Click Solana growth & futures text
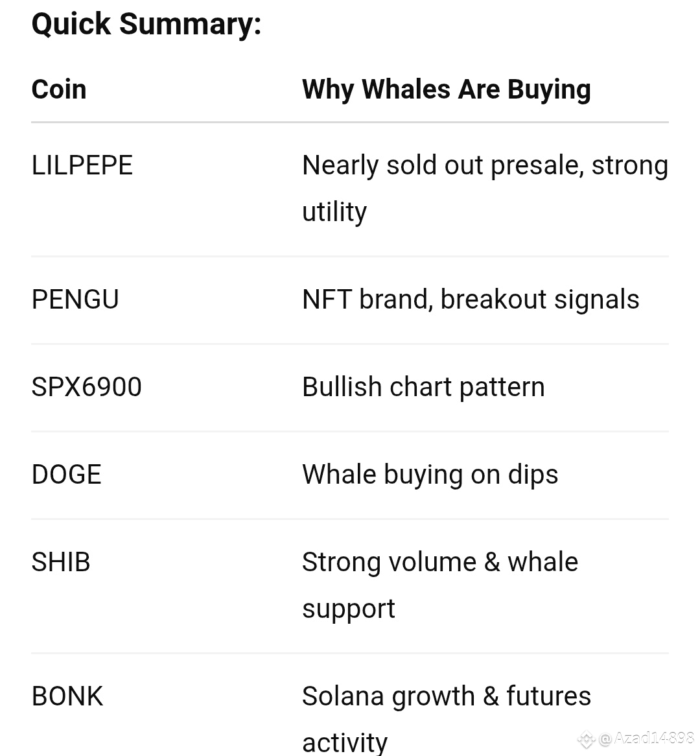The height and width of the screenshot is (756, 700). click(447, 697)
